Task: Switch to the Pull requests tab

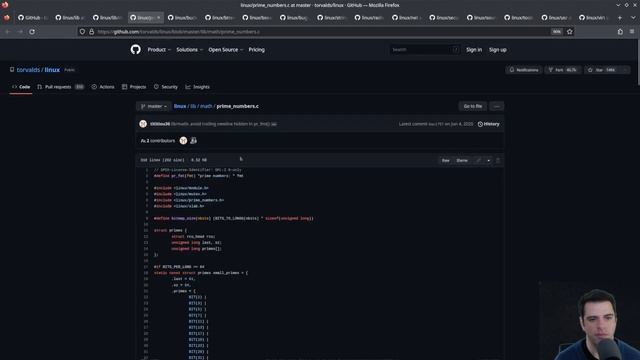Action: tap(60, 87)
